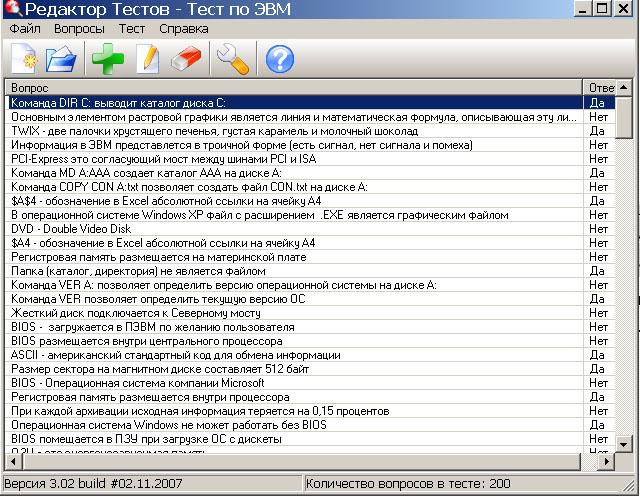Open a test file using the folder icon
This screenshot has height=498, width=640.
pos(61,59)
